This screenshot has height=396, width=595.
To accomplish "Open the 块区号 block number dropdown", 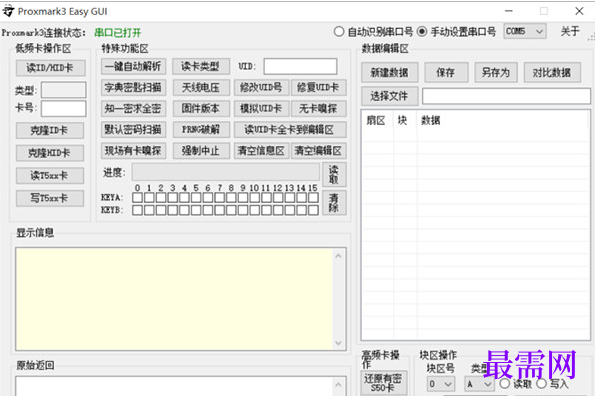I will 441,384.
